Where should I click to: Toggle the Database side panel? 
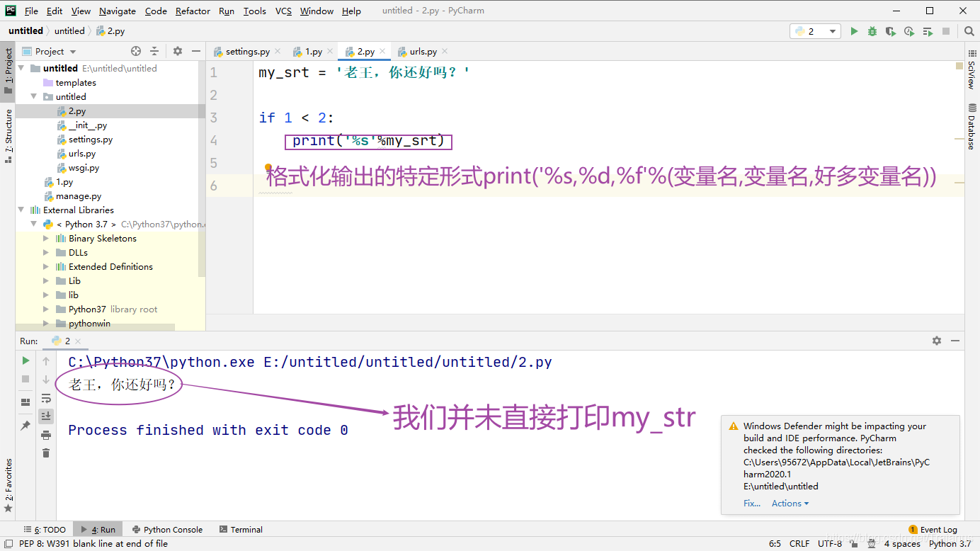point(972,126)
